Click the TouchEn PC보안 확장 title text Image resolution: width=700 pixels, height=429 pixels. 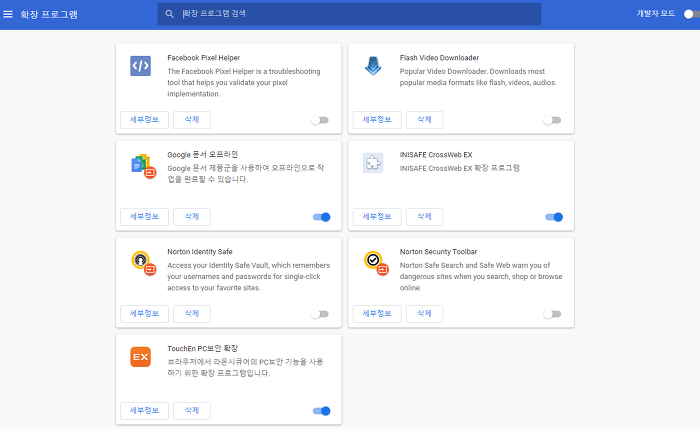[203, 348]
